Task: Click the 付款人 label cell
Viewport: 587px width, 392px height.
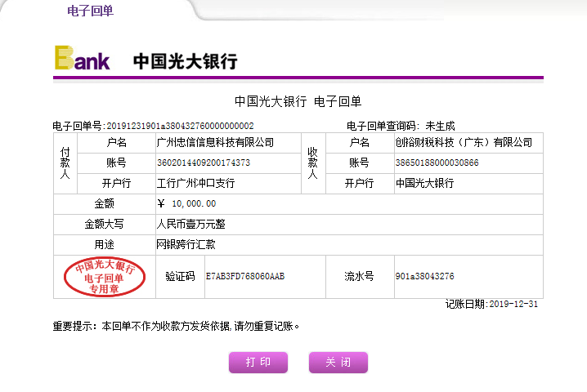Action: pos(65,163)
